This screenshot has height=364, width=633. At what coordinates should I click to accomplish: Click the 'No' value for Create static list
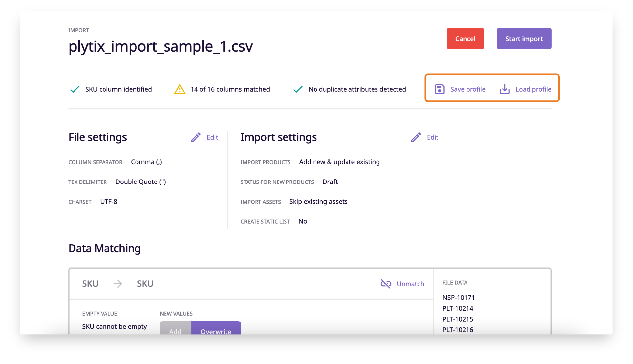pyautogui.click(x=303, y=221)
